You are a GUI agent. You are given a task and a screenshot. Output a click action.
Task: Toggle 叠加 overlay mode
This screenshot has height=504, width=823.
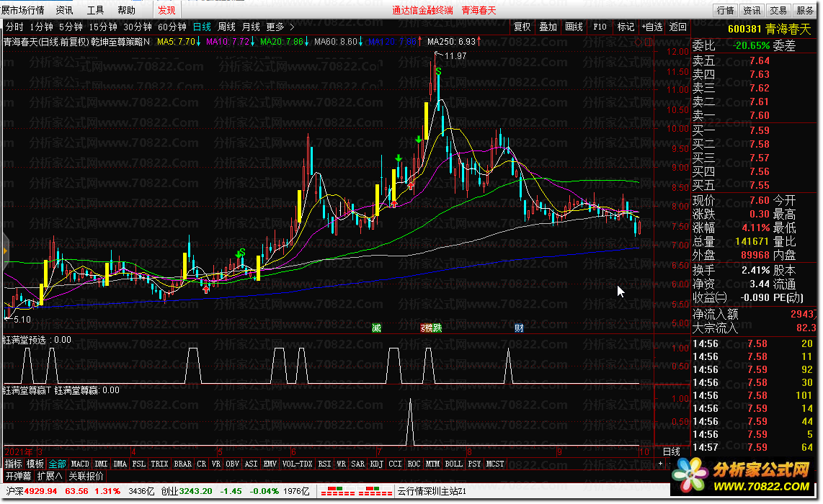pos(548,27)
